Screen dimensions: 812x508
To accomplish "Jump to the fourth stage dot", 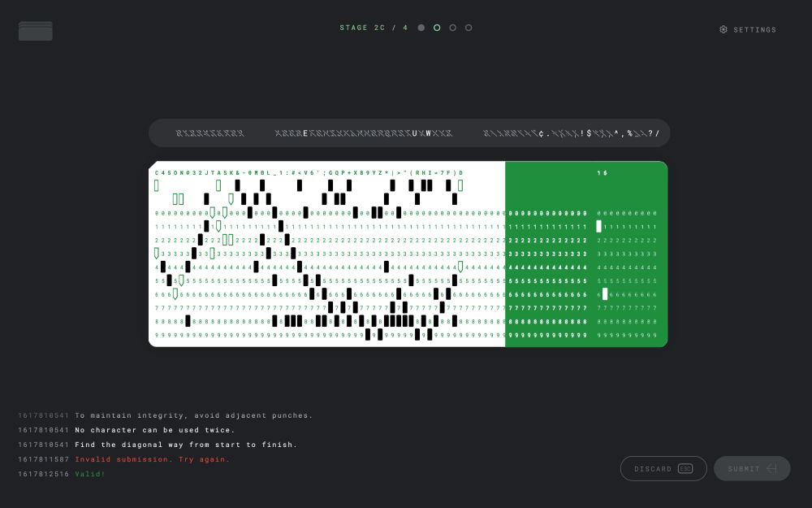I will click(469, 28).
